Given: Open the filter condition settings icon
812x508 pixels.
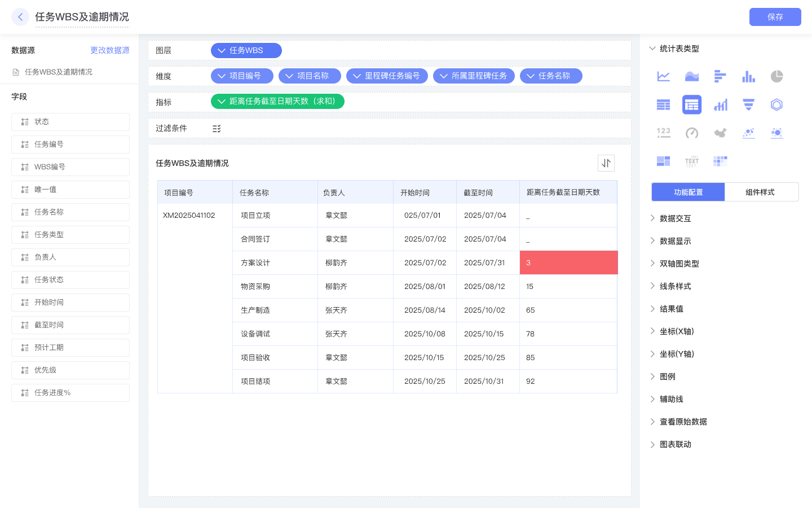Looking at the screenshot, I should click(x=217, y=129).
